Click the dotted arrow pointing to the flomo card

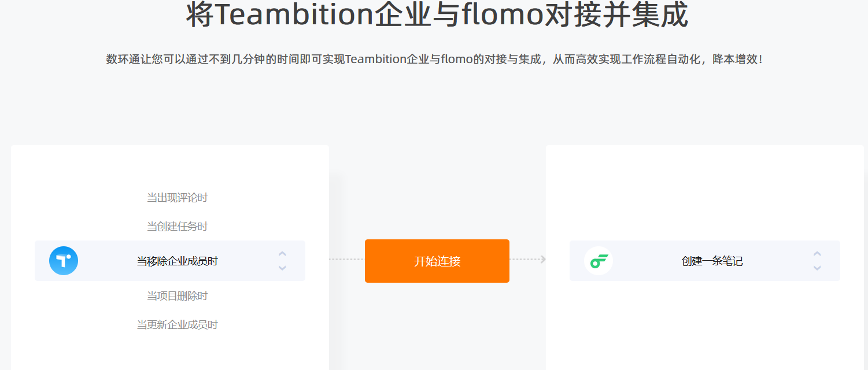(x=527, y=260)
